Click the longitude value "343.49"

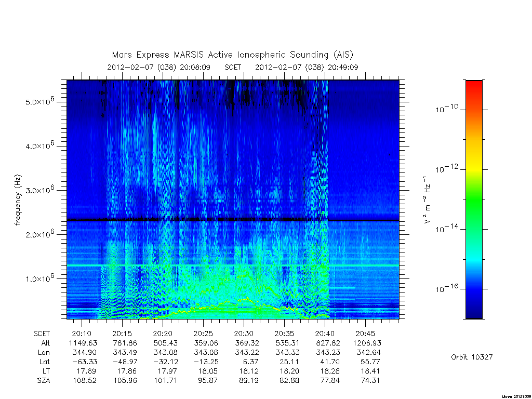coord(125,353)
